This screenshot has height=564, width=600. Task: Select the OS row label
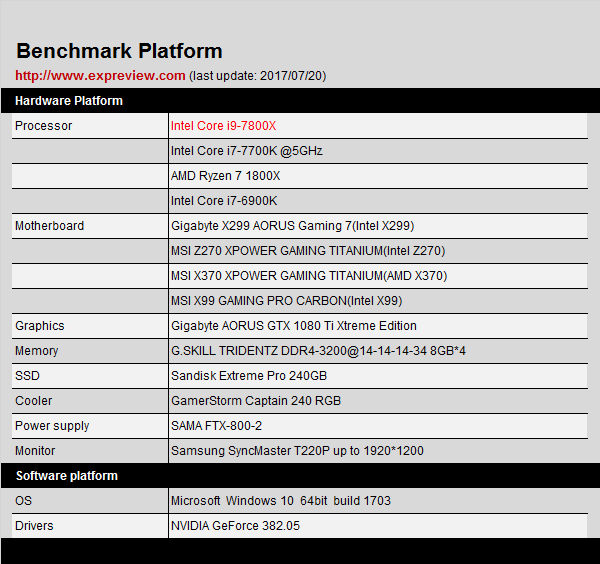pyautogui.click(x=23, y=500)
